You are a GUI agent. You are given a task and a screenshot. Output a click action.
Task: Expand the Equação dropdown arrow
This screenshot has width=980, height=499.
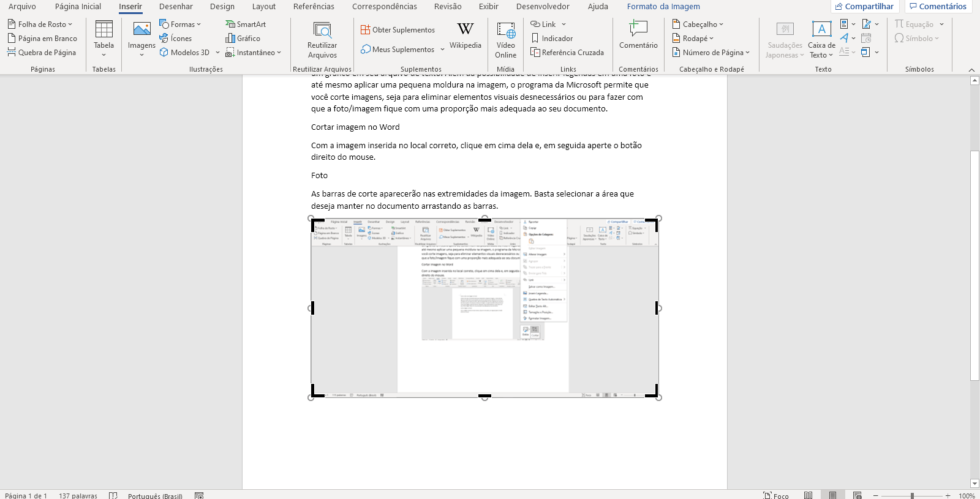(x=941, y=24)
